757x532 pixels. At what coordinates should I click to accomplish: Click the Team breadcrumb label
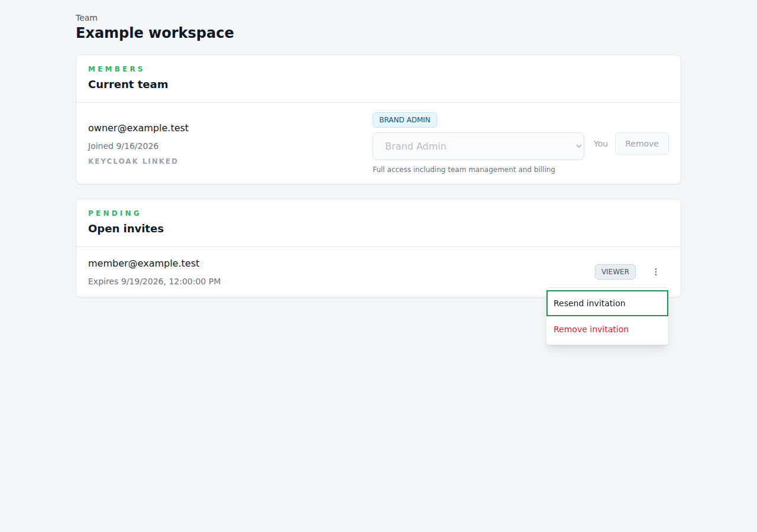pyautogui.click(x=86, y=18)
